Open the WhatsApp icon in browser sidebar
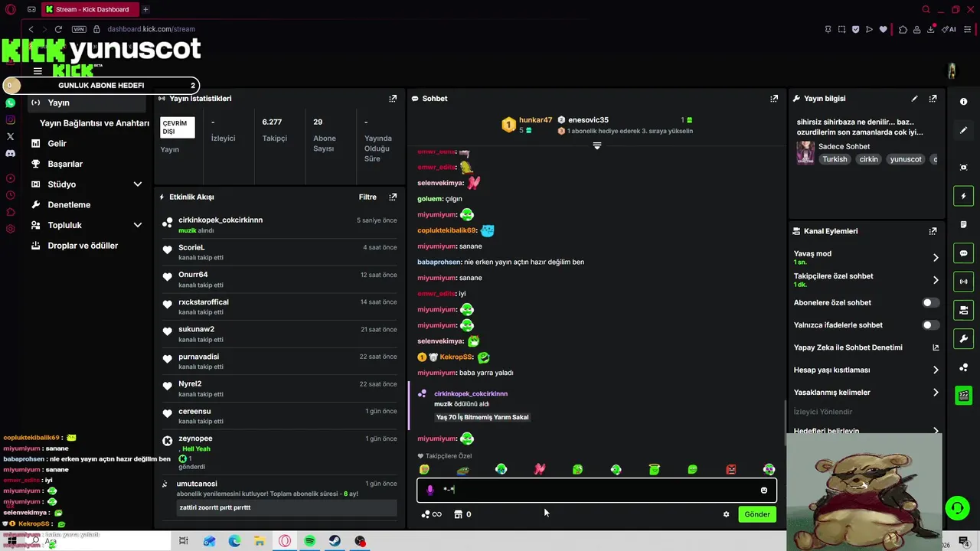 click(x=10, y=103)
